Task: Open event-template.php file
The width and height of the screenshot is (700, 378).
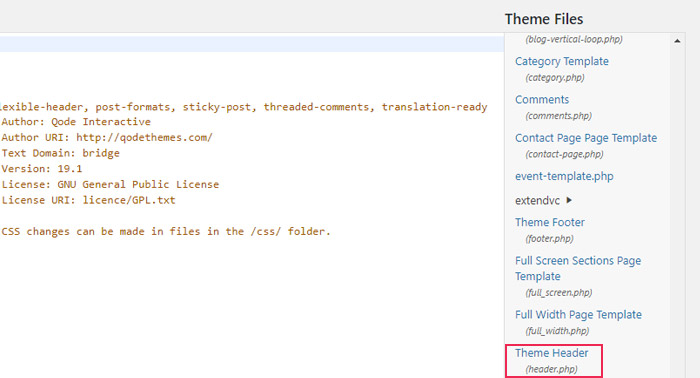Action: [x=564, y=176]
